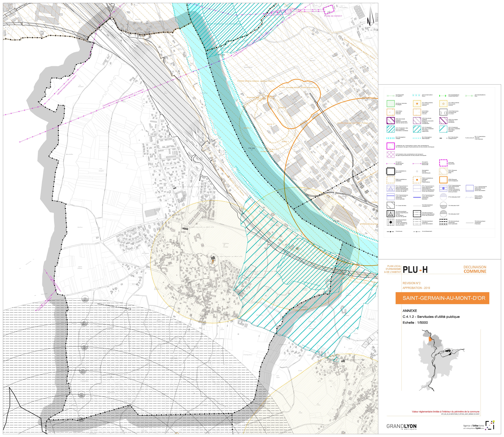The width and height of the screenshot is (504, 437).
Task: Click the 'ANNEXE' heading
Action: (x=410, y=311)
